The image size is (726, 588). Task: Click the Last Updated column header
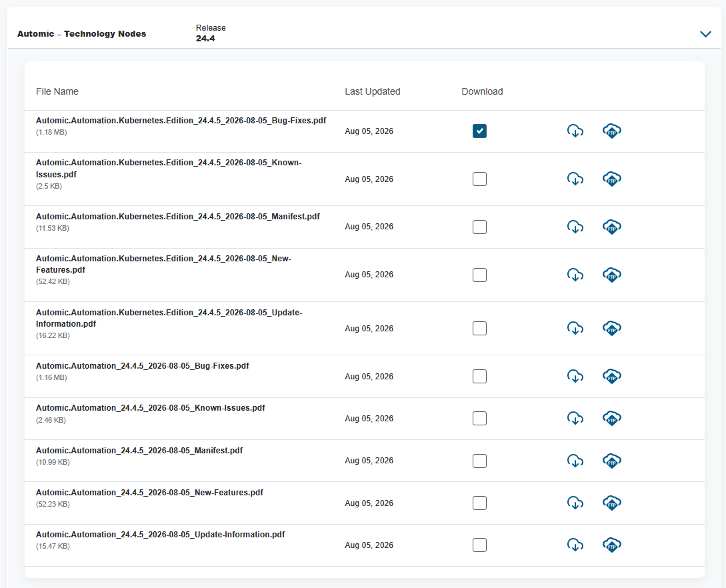372,92
